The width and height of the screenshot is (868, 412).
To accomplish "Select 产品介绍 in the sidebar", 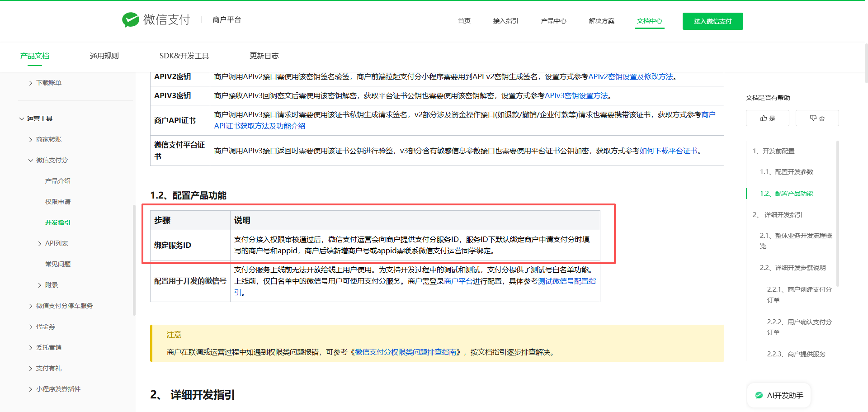I will click(58, 181).
